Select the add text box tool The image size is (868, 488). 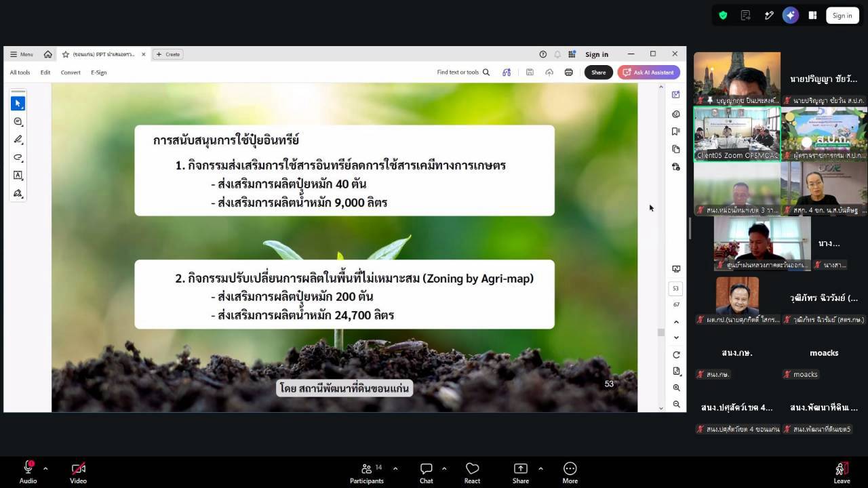tap(18, 176)
